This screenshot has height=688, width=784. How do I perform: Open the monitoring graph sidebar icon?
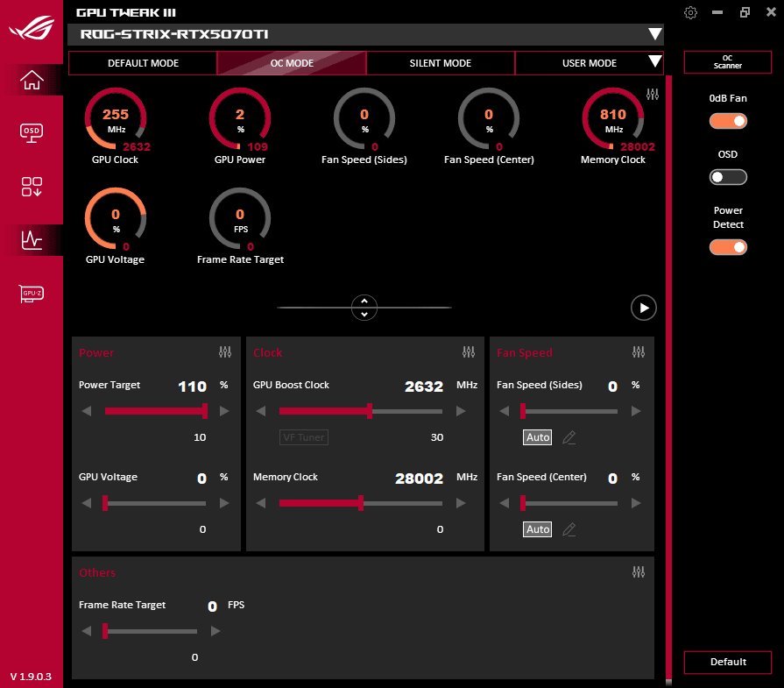[x=32, y=239]
